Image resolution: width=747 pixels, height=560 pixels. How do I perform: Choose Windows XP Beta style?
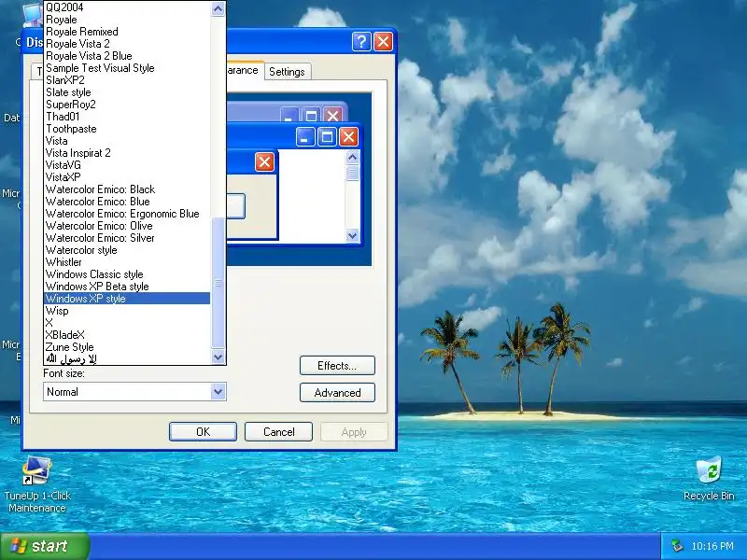pos(127,287)
